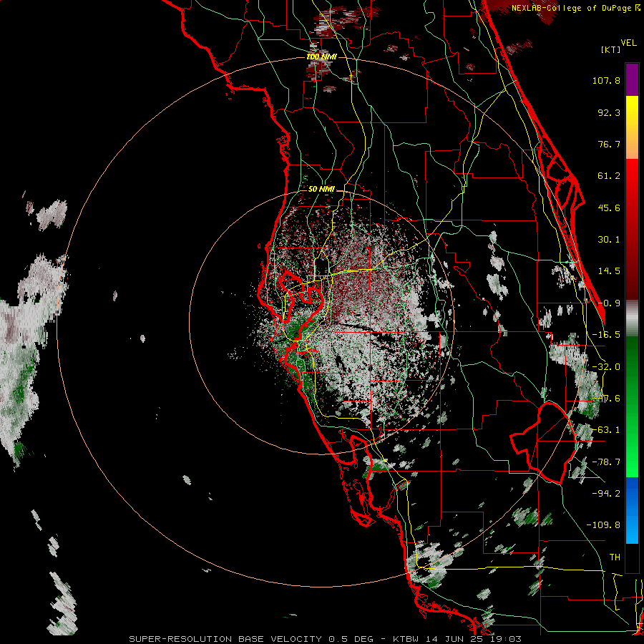Select the -109.8 scale value

pos(603,525)
